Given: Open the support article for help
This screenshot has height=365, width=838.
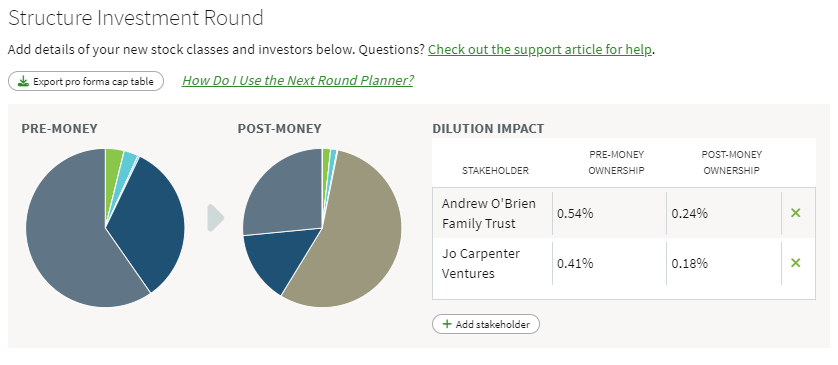Looking at the screenshot, I should pyautogui.click(x=540, y=50).
